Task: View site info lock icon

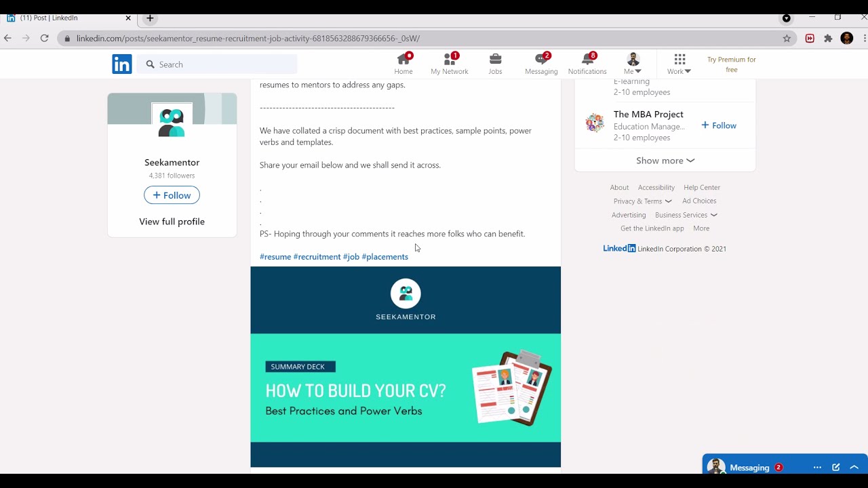Action: (67, 39)
